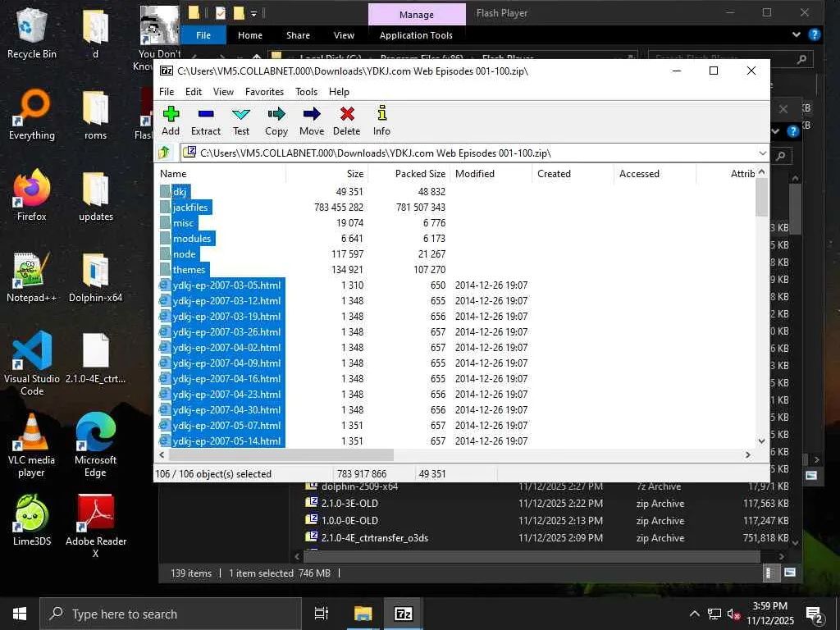The image size is (840, 630).
Task: Select the Dolphin-x64 desktop folder
Action: [96, 277]
